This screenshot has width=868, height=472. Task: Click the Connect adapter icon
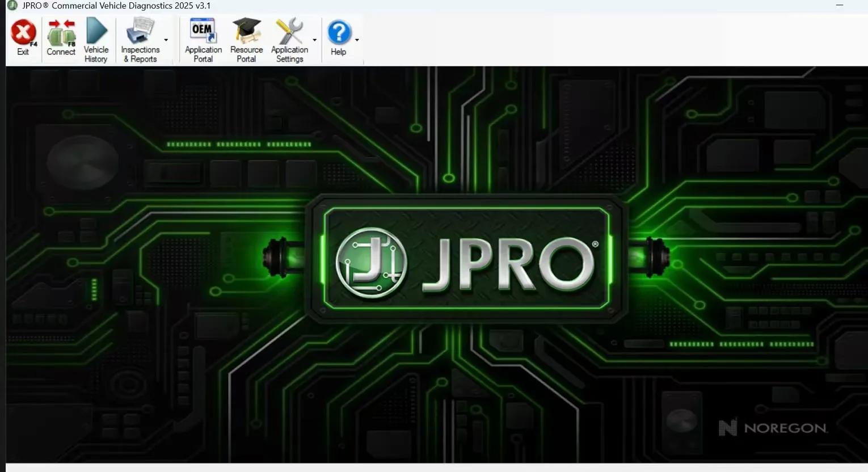click(61, 33)
